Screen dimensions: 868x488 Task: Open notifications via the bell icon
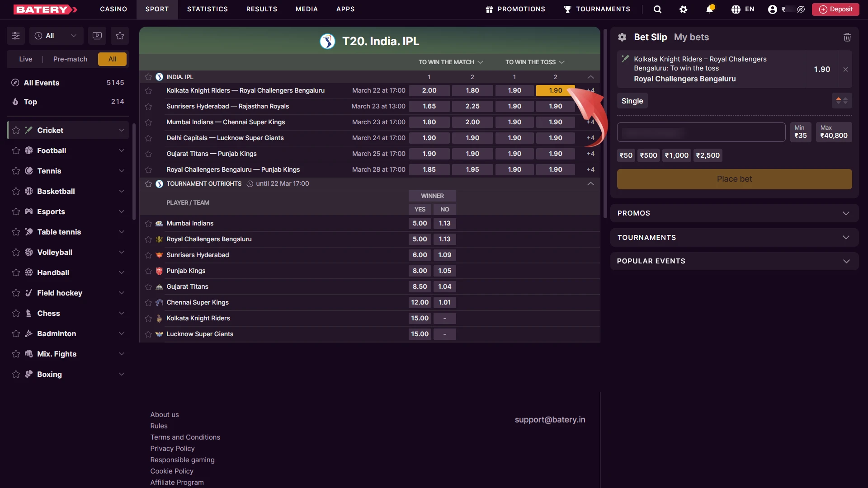(710, 9)
